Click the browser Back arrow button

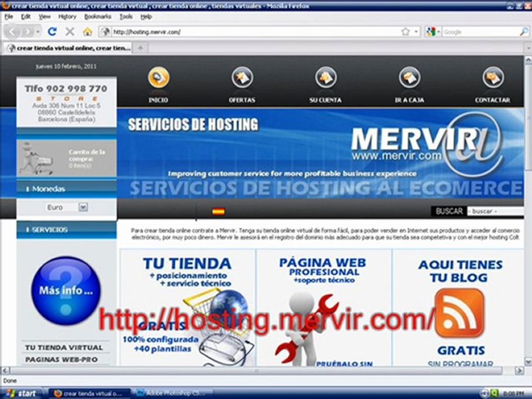[12, 32]
